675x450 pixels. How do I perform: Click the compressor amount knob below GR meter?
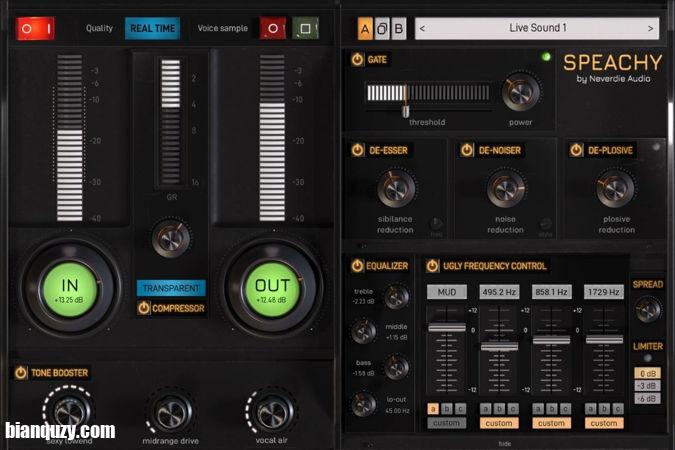pyautogui.click(x=171, y=239)
